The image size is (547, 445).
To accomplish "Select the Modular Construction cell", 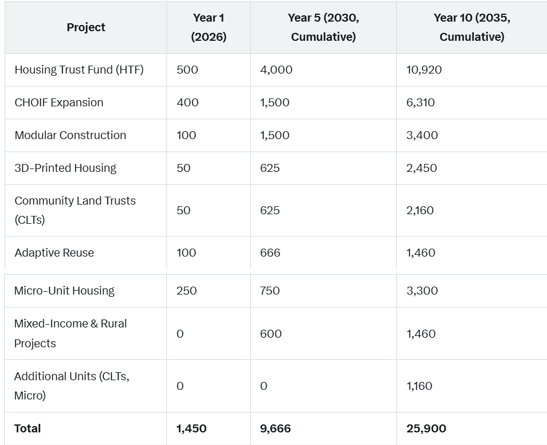I will pyautogui.click(x=70, y=135).
